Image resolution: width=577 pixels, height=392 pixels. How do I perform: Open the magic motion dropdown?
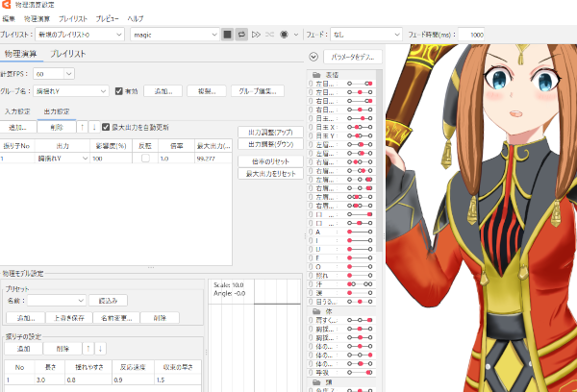click(175, 35)
